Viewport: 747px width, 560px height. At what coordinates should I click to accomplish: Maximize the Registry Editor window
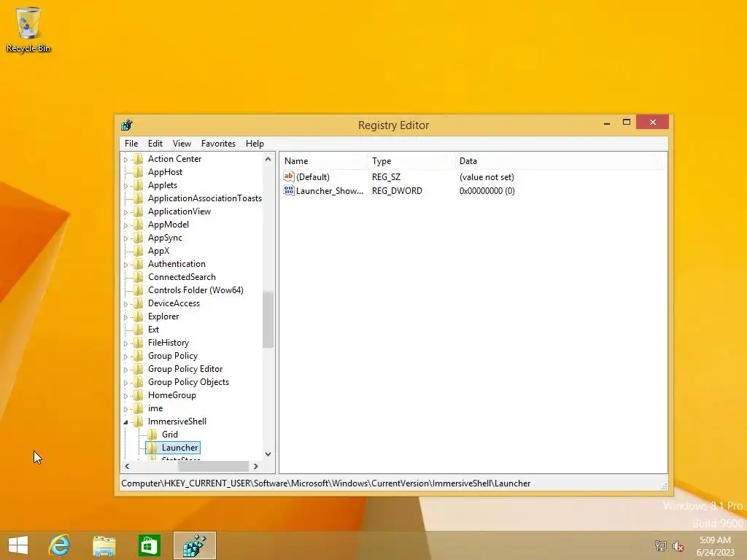point(627,122)
